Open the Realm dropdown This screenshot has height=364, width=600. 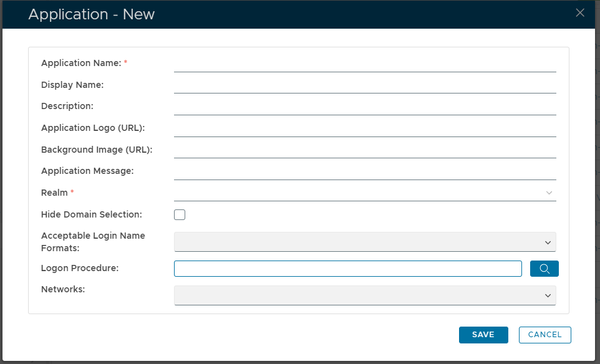365,193
